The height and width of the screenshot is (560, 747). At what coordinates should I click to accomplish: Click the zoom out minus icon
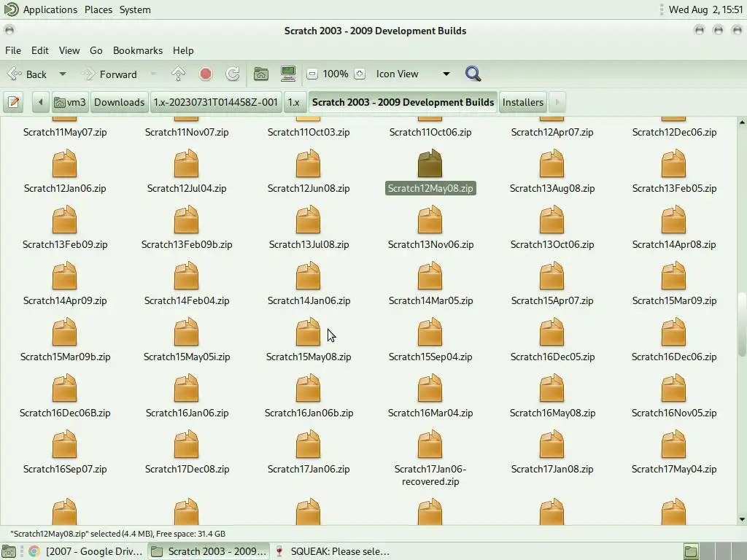312,74
